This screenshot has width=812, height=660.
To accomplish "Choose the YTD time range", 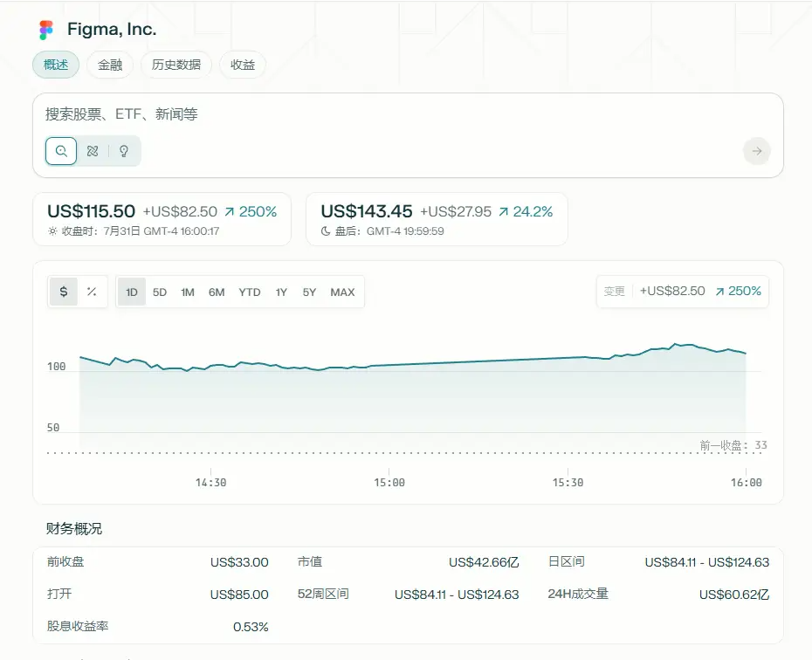I will (250, 292).
